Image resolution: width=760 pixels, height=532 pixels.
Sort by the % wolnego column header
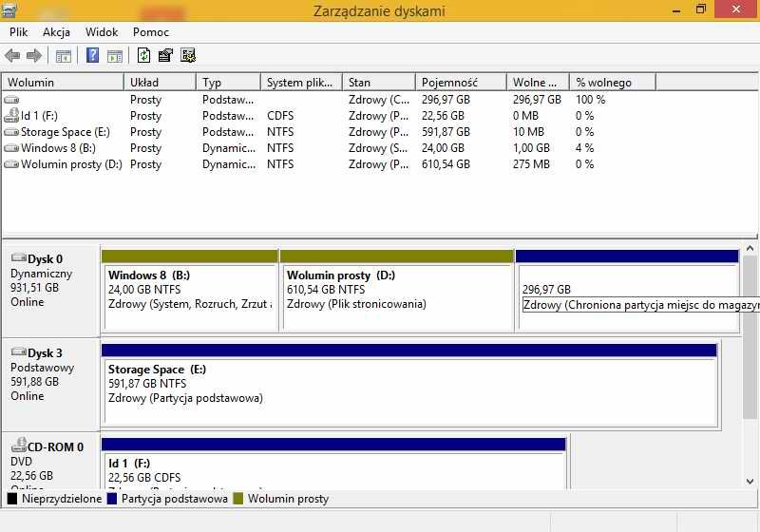point(613,83)
